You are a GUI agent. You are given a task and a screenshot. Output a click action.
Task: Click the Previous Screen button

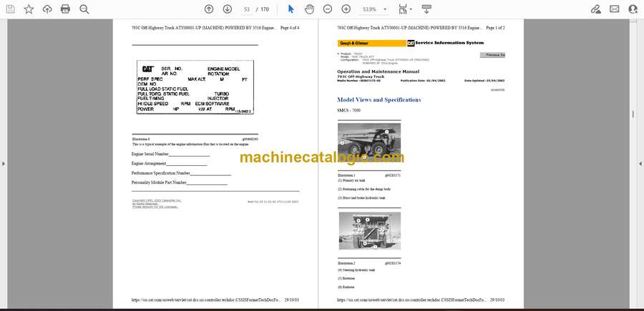(x=492, y=55)
